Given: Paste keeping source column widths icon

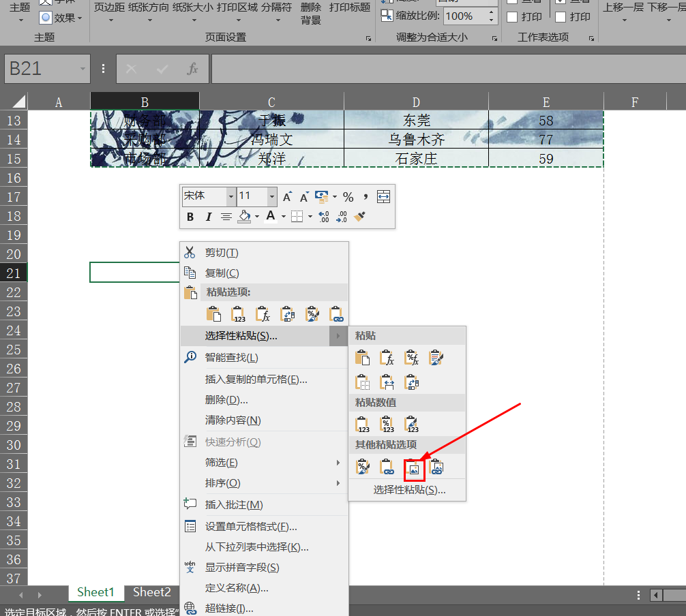Looking at the screenshot, I should coord(387,382).
